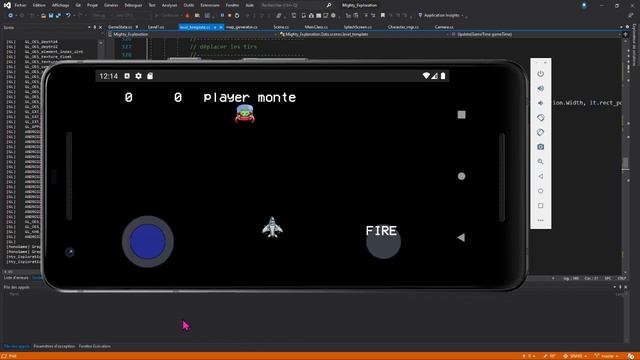640x360 pixels.
Task: Open the Git menu
Action: (78, 5)
